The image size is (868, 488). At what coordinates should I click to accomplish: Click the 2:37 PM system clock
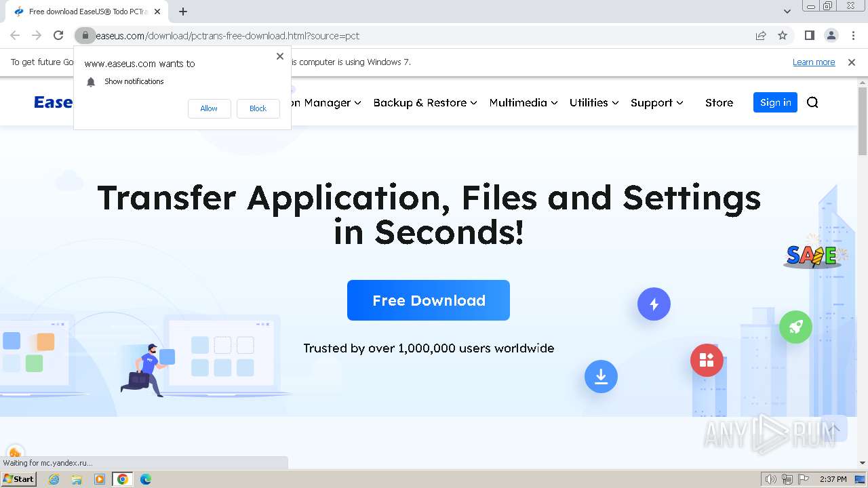pos(833,479)
